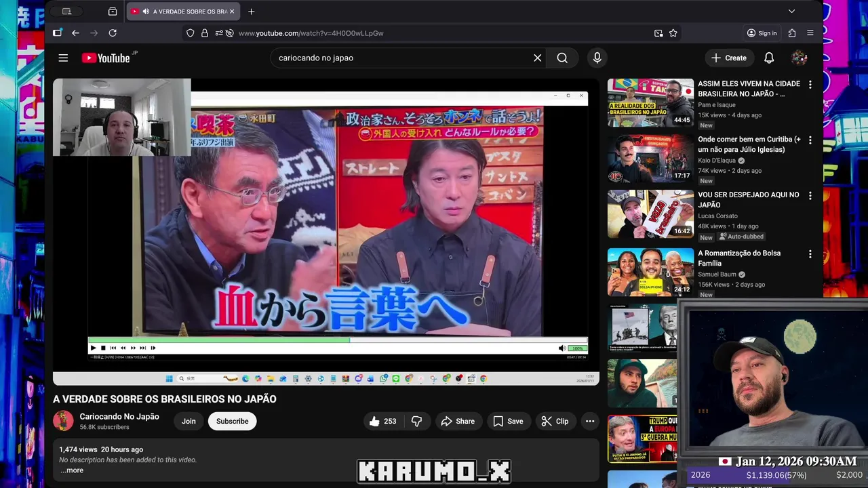Image resolution: width=868 pixels, height=488 pixels.
Task: Toggle the Firefox sidebar button
Action: pos(58,33)
